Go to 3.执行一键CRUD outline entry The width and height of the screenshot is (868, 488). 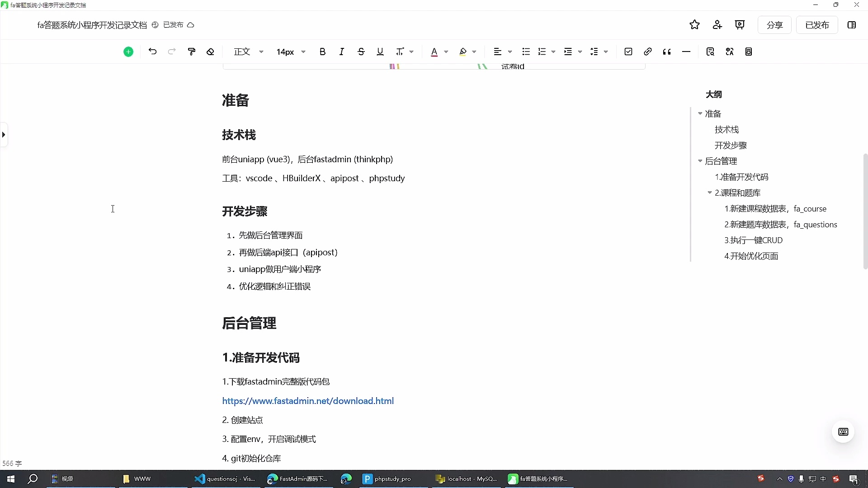[x=753, y=240]
